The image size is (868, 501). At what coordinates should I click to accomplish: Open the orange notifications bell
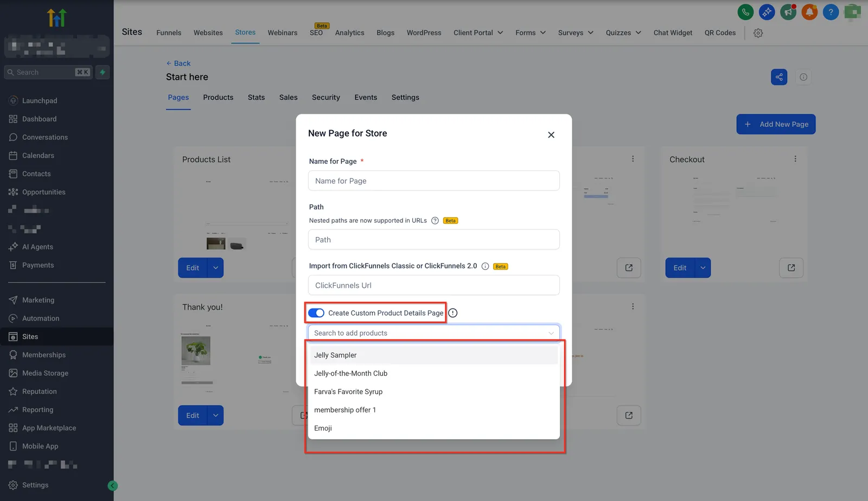[809, 11]
